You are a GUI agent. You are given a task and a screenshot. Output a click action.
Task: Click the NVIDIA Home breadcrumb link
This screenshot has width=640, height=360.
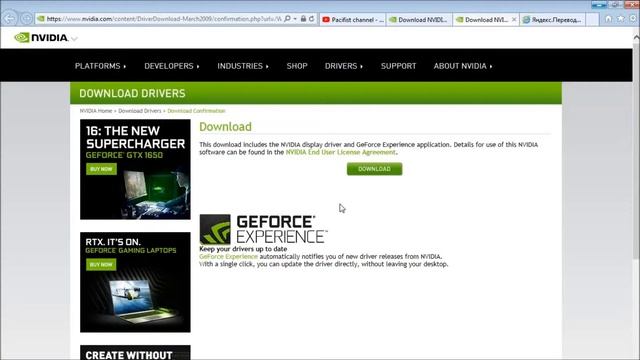pos(96,111)
